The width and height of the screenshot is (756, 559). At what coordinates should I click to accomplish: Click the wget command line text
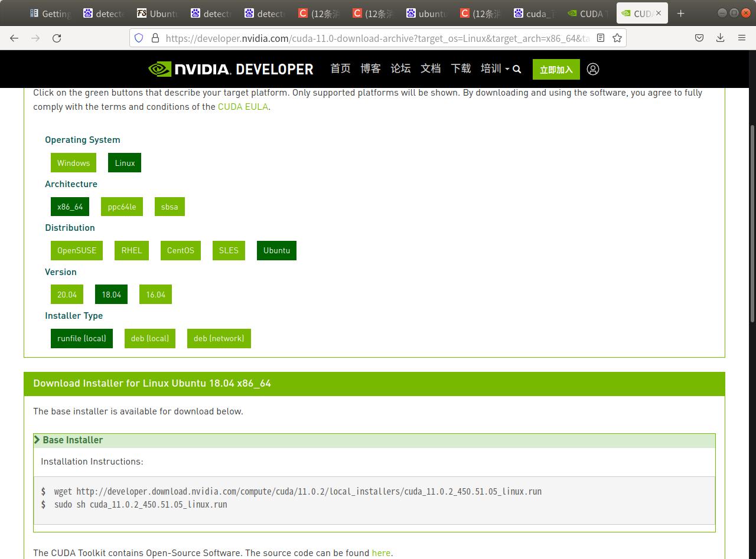tap(298, 491)
